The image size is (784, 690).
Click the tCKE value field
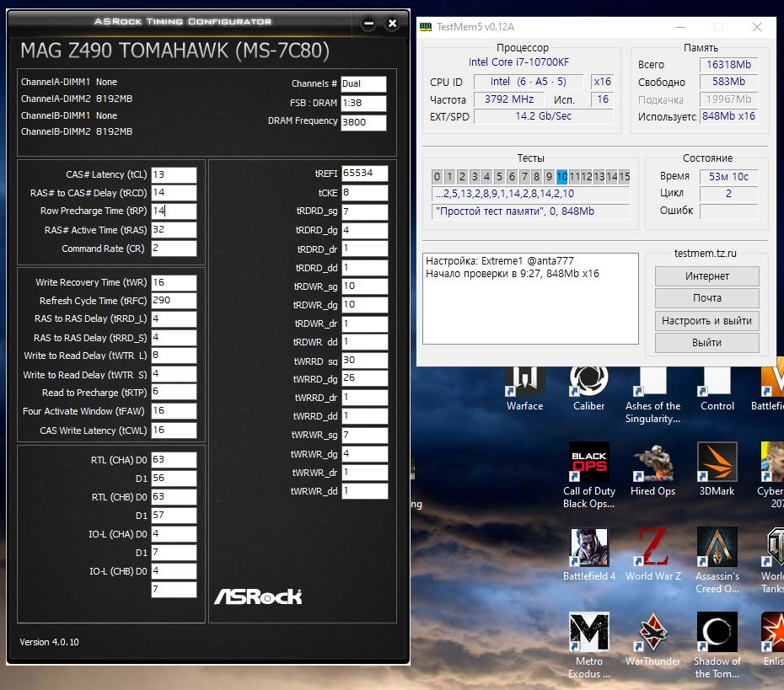pos(364,192)
